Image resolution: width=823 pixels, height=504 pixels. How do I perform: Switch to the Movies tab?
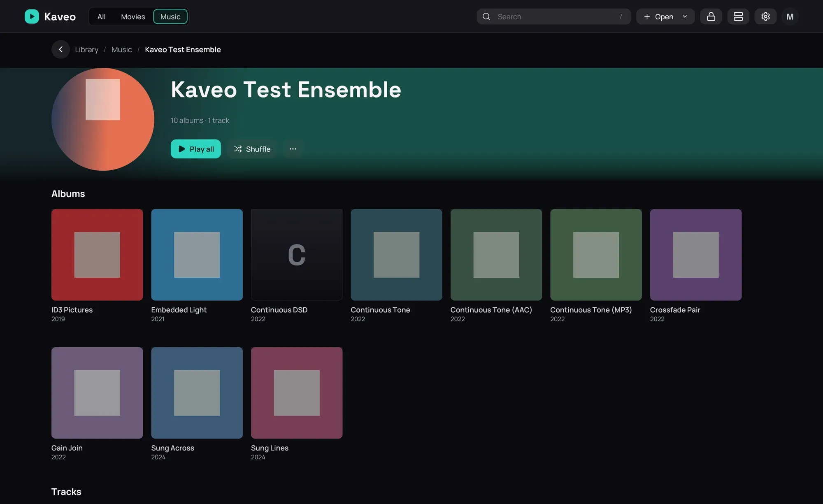point(133,16)
